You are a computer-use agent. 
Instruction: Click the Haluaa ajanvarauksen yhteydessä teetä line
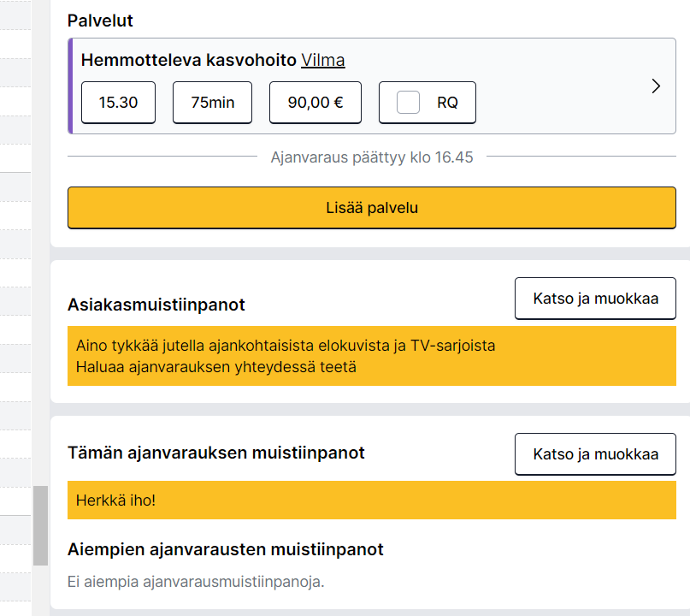[216, 367]
